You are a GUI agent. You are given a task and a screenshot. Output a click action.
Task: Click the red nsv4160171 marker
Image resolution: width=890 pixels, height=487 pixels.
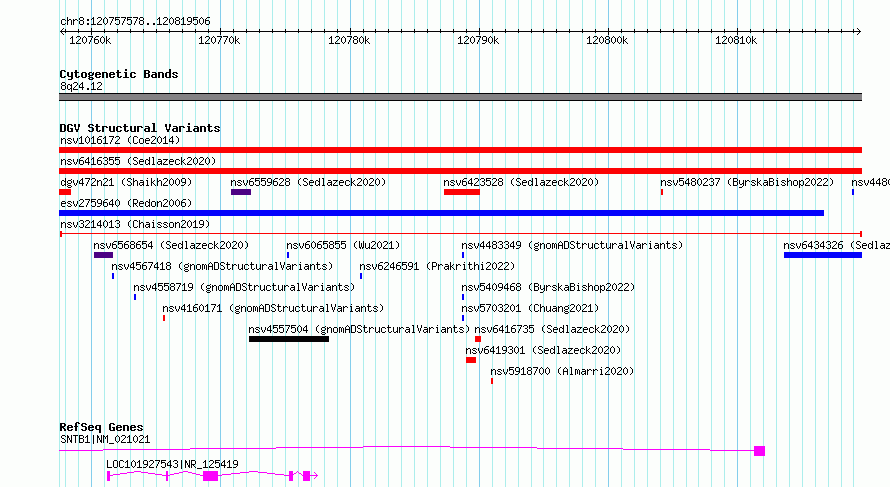pyautogui.click(x=164, y=318)
